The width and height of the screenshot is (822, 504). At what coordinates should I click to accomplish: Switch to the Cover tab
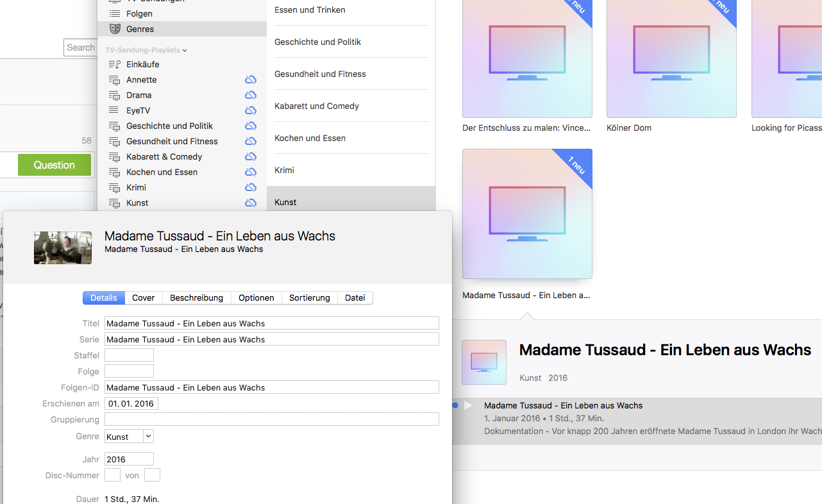tap(143, 298)
